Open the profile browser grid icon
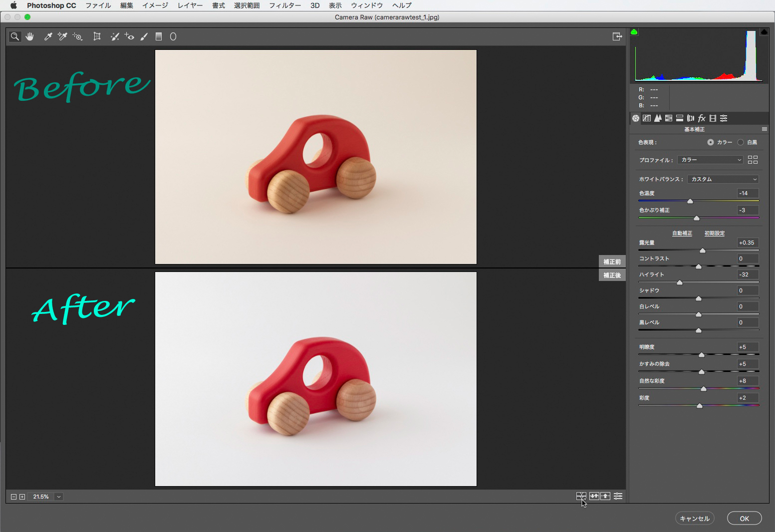775x532 pixels. pyautogui.click(x=753, y=160)
